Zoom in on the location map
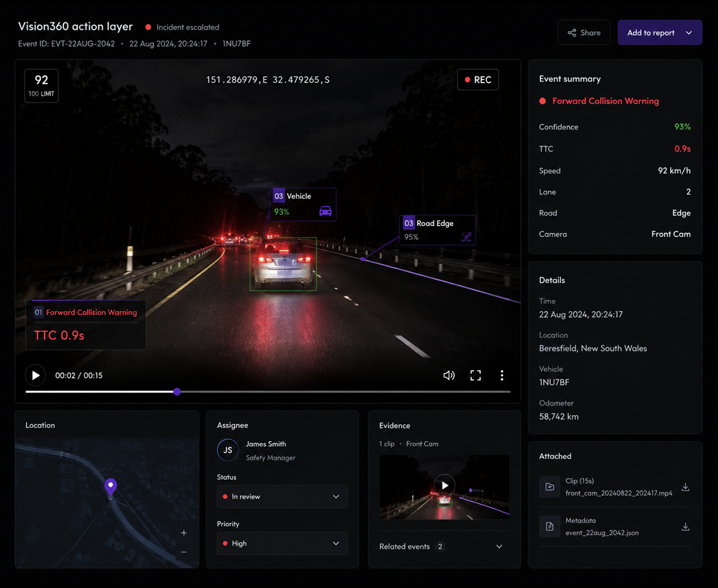Viewport: 718px width, 588px height. coord(184,533)
